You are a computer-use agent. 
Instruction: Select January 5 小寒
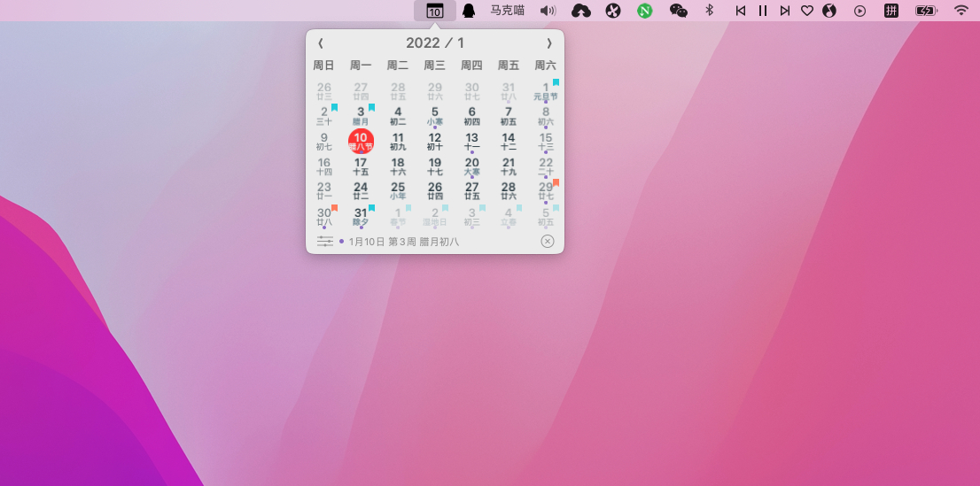click(x=435, y=116)
